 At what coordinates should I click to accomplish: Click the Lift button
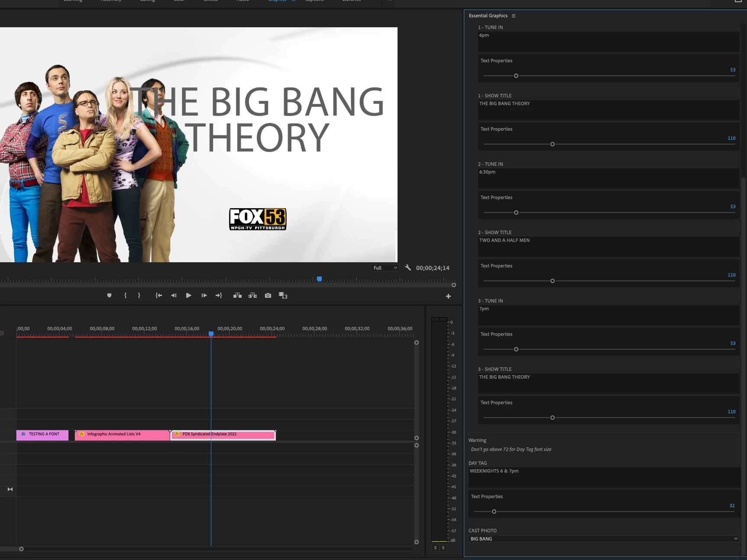[x=237, y=296]
